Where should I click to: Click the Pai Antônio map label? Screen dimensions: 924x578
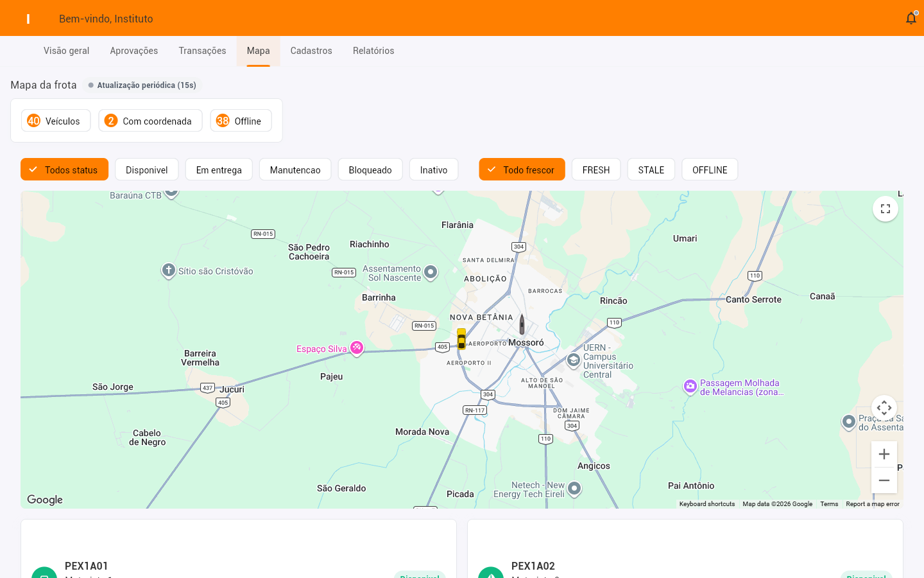tap(691, 486)
